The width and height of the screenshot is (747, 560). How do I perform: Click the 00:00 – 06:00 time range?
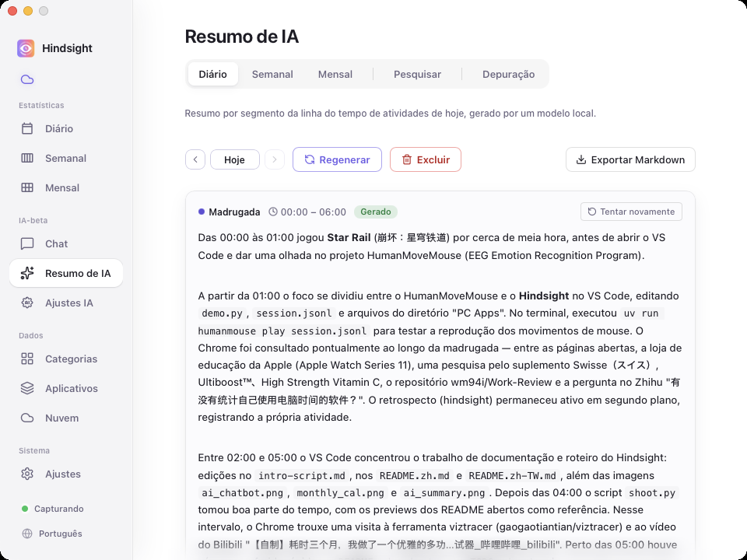coord(314,212)
